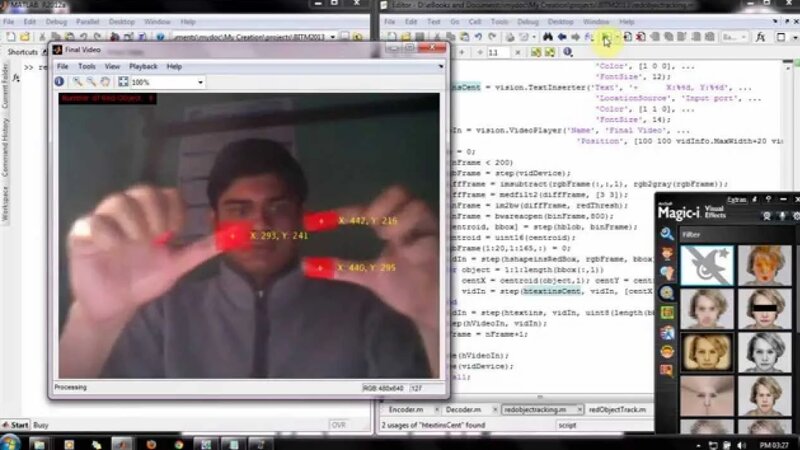The height and width of the screenshot is (450, 800).
Task: Click the MATLAB Start button
Action: pyautogui.click(x=16, y=424)
